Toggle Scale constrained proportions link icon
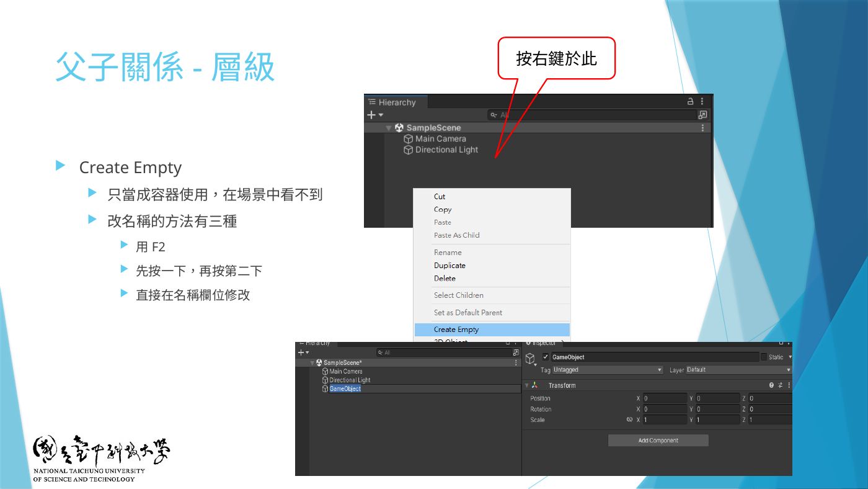This screenshot has height=489, width=868. 630,420
